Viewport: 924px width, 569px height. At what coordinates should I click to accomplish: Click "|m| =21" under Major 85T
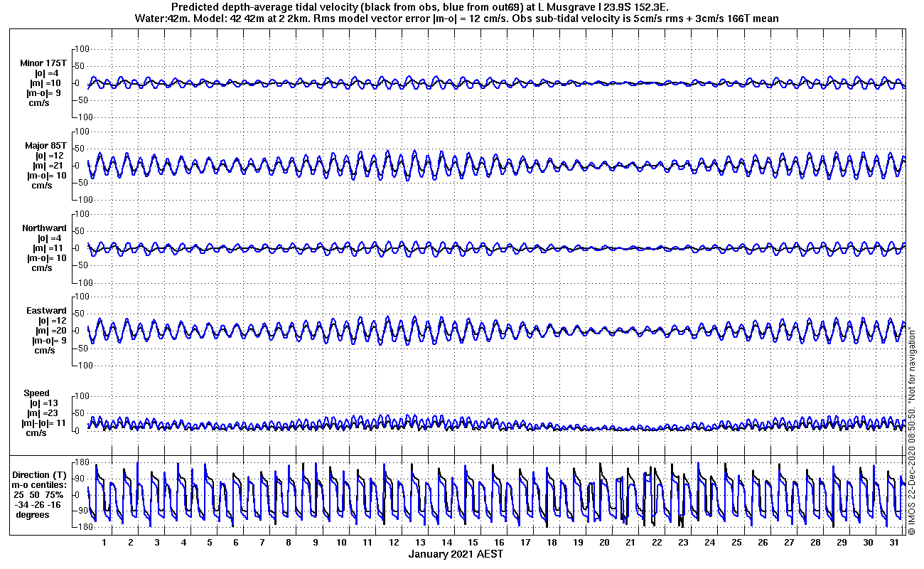(48, 166)
